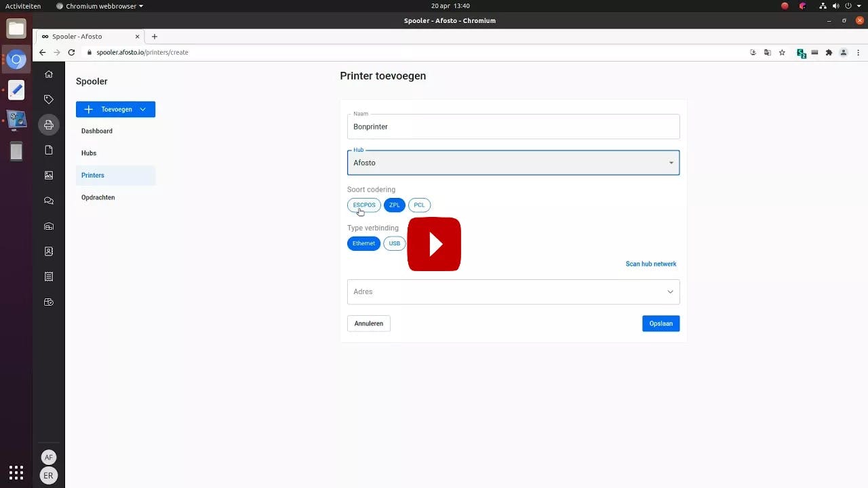Go back to the previous page
868x488 pixels.
[42, 52]
